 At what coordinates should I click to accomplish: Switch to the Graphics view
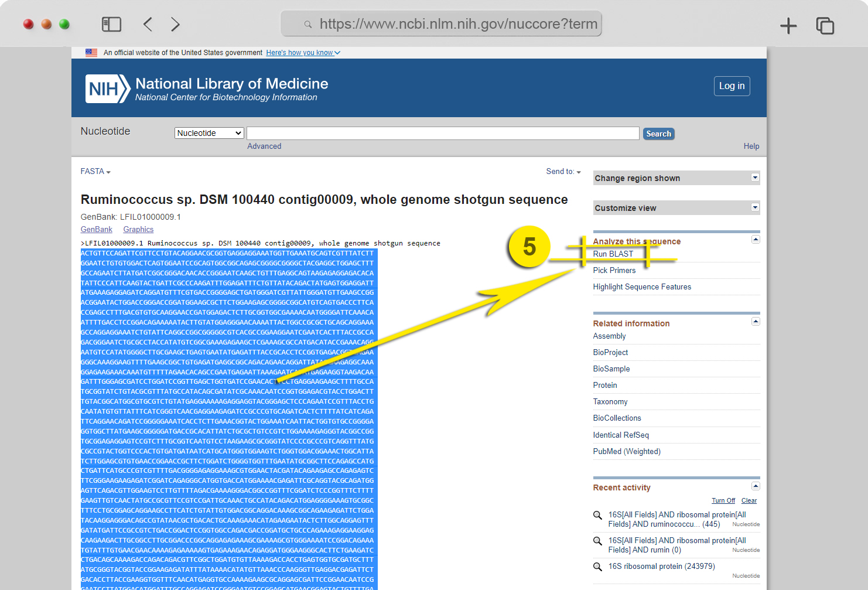(138, 230)
